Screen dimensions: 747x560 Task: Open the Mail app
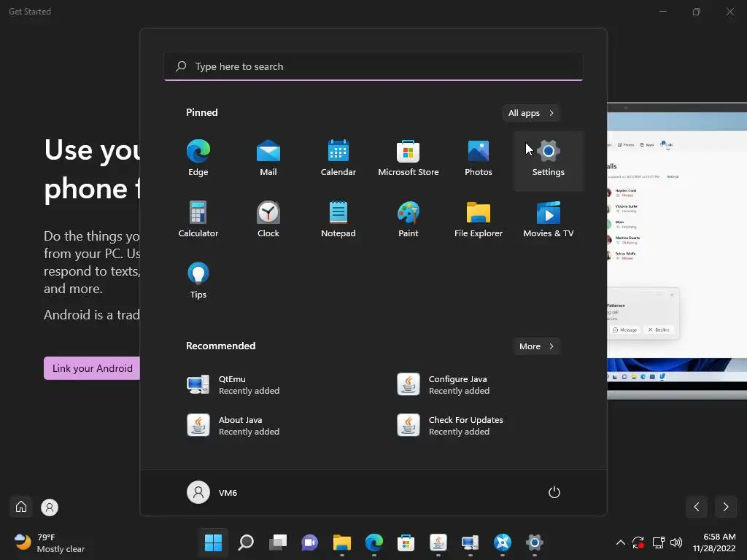pos(268,158)
